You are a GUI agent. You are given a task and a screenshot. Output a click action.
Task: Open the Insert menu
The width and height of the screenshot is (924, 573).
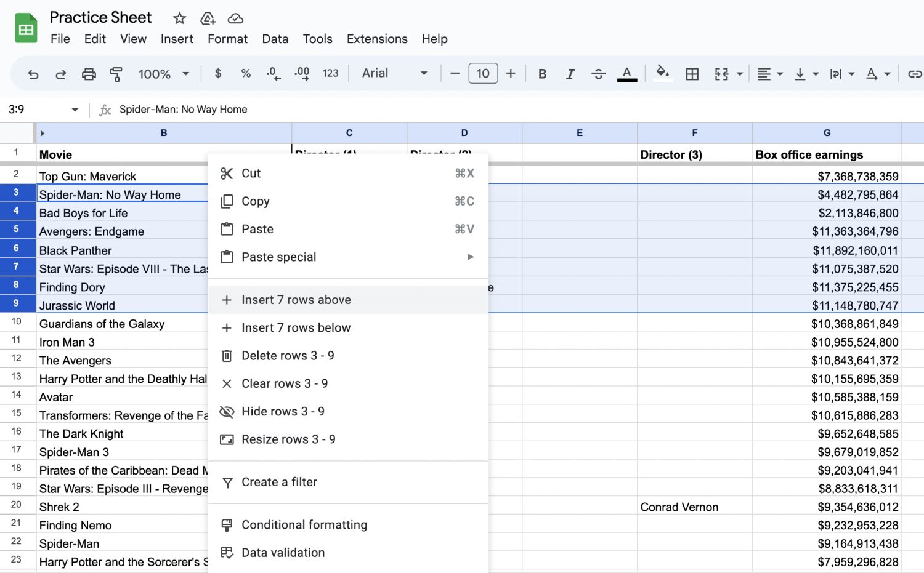tap(177, 39)
